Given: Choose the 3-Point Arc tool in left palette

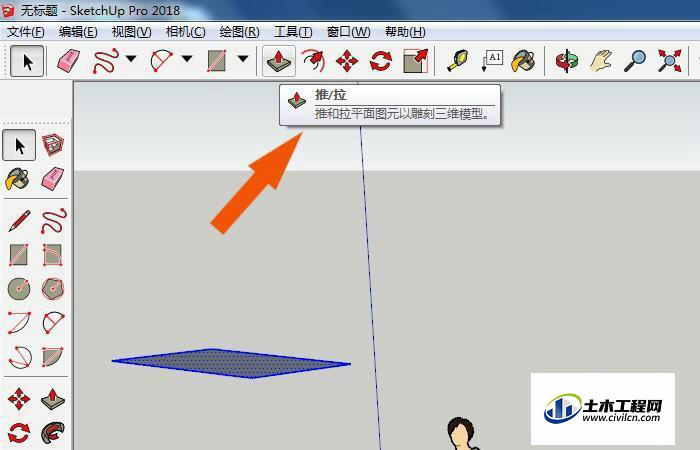Looking at the screenshot, I should tap(20, 357).
